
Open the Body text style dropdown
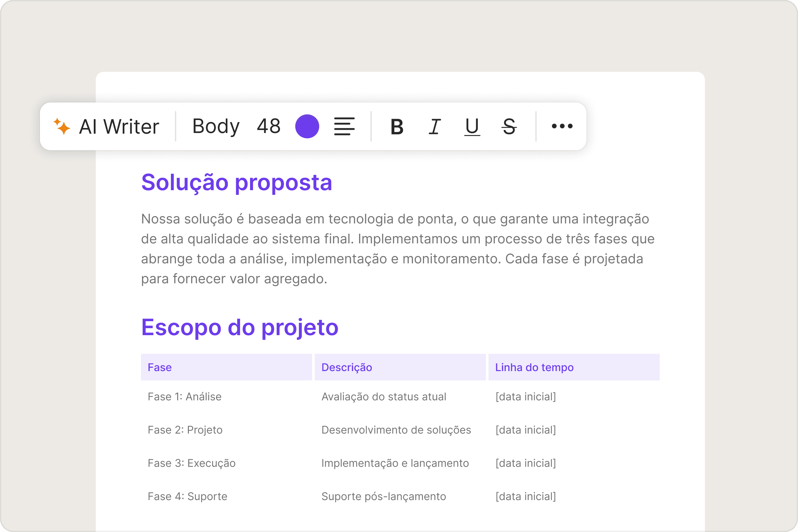tap(216, 126)
